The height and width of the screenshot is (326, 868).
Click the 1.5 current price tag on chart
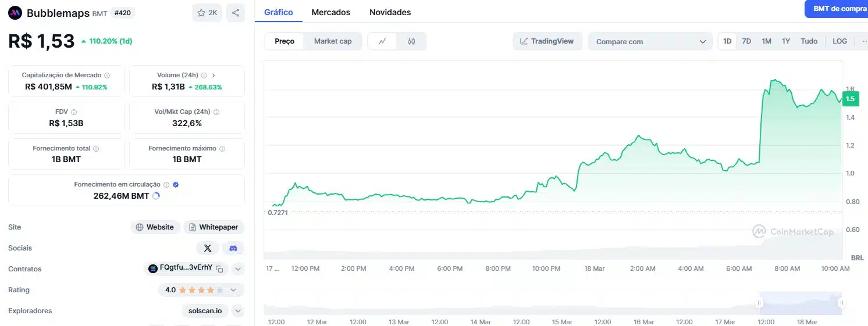(851, 99)
